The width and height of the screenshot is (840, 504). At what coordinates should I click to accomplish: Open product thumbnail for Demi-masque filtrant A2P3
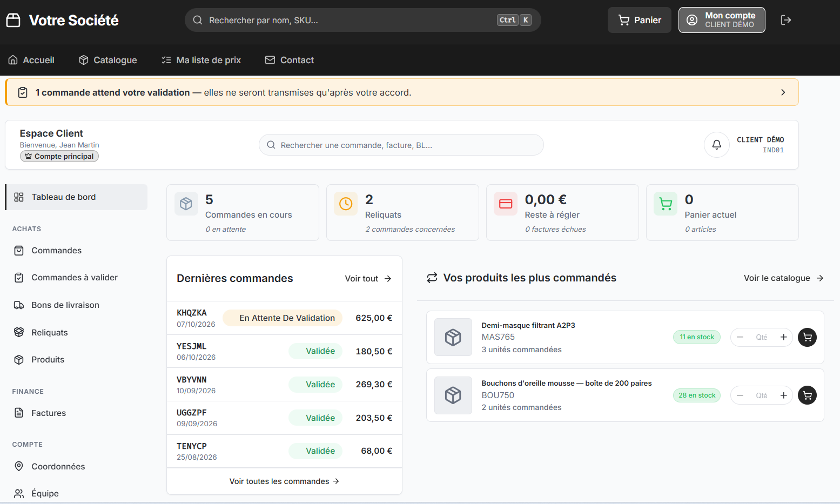pos(453,337)
